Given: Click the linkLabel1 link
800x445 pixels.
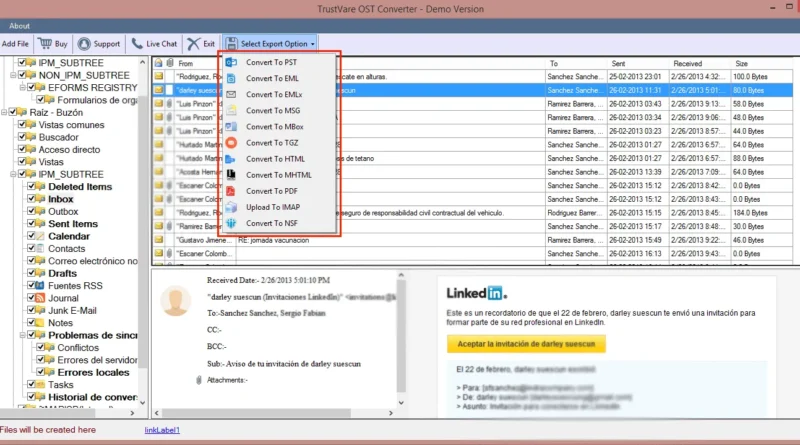Looking at the screenshot, I should click(162, 430).
